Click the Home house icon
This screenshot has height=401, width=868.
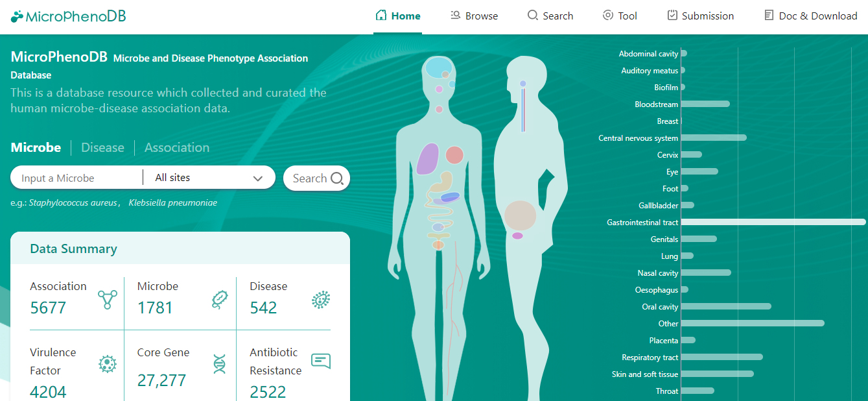381,15
